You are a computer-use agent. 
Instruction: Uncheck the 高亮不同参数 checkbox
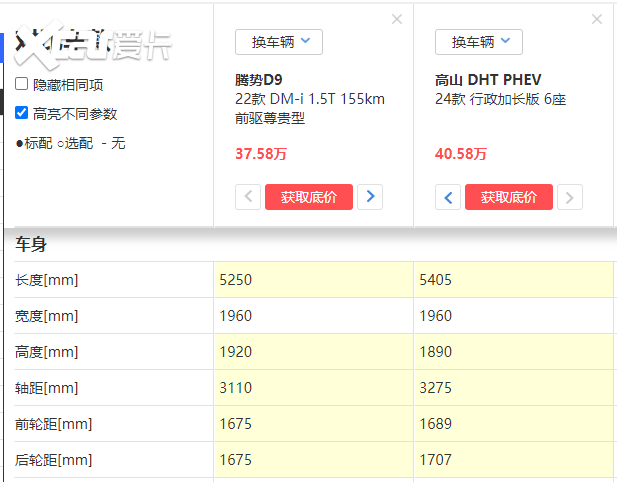tap(21, 113)
